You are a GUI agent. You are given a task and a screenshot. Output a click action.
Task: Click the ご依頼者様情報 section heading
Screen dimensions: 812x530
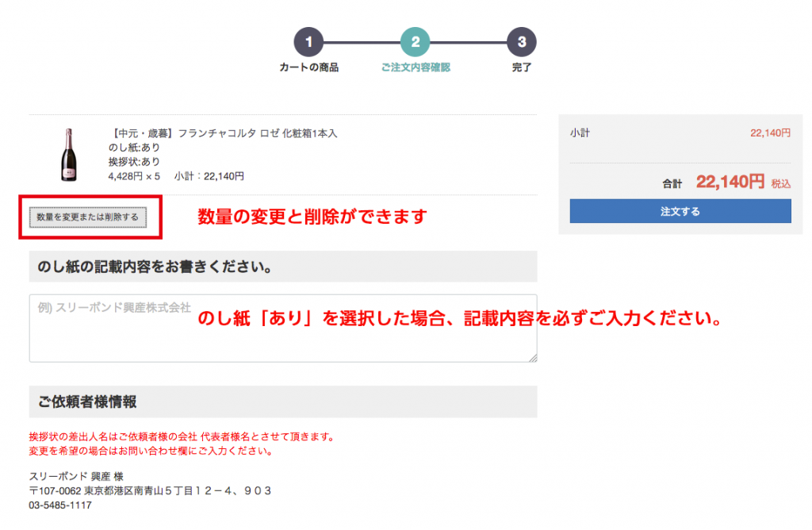click(87, 402)
